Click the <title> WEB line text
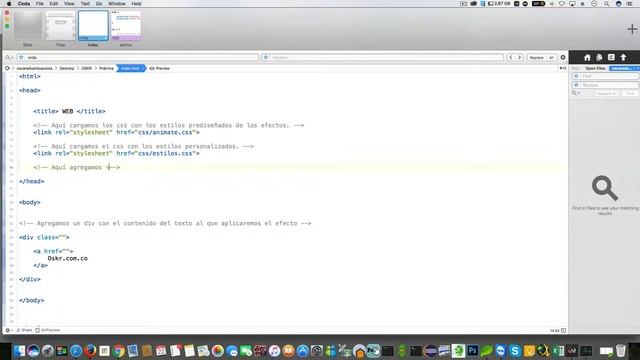Screen dimensions: 640x360 point(69,111)
